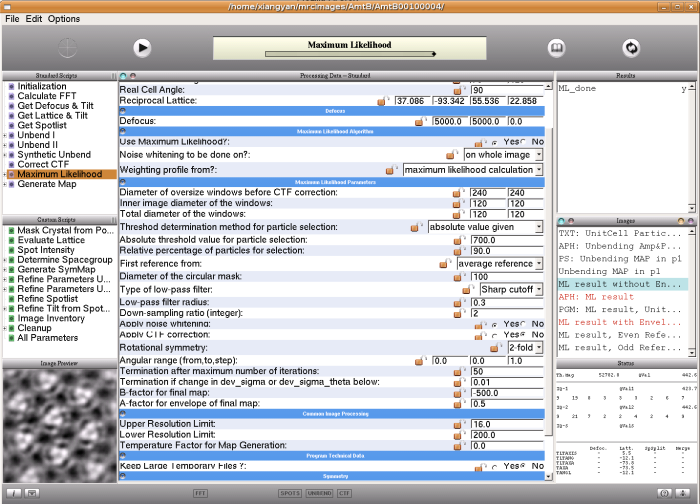
Task: Click the FFT button at the bottom
Action: pos(201,493)
